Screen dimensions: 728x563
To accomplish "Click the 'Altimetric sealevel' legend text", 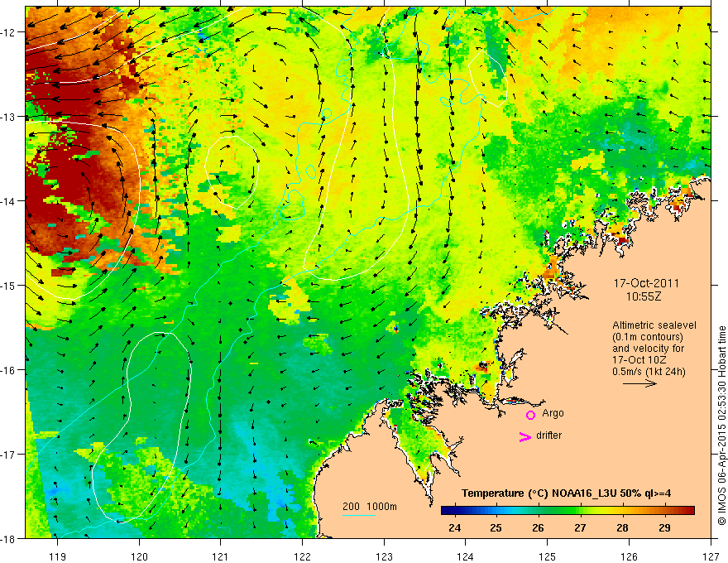I will (654, 325).
